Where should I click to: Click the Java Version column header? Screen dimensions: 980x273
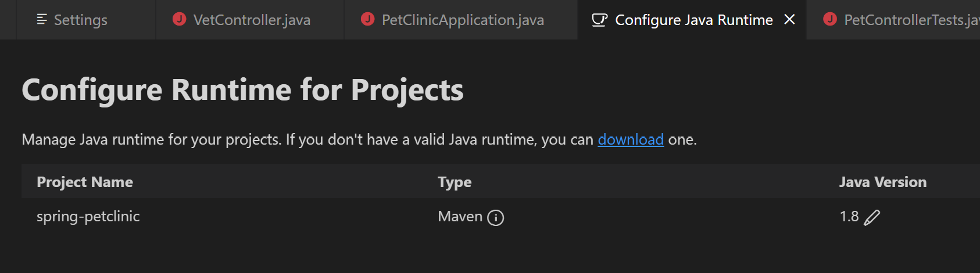pos(882,182)
